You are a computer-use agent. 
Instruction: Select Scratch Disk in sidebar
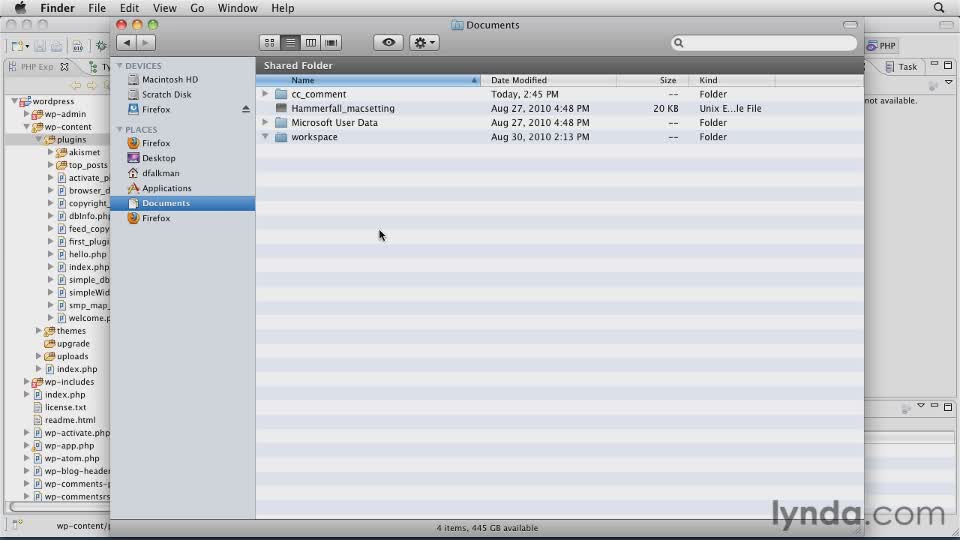click(167, 94)
